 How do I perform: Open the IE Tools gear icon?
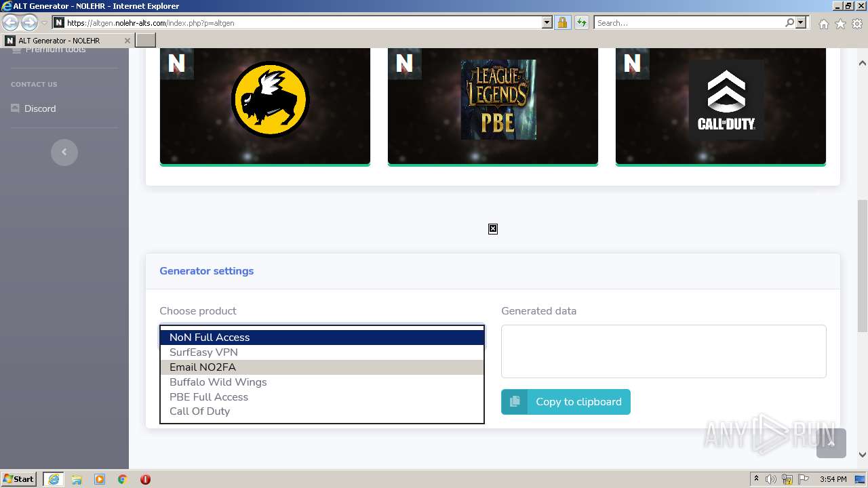tap(857, 24)
